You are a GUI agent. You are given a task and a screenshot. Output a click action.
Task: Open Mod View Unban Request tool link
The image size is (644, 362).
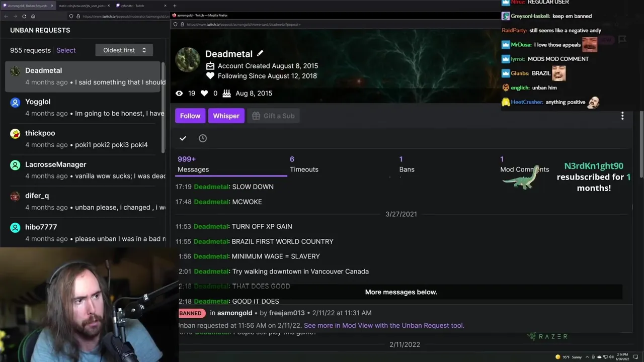(384, 325)
